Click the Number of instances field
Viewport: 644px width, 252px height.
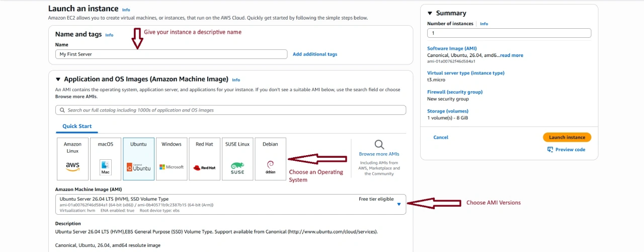[509, 33]
